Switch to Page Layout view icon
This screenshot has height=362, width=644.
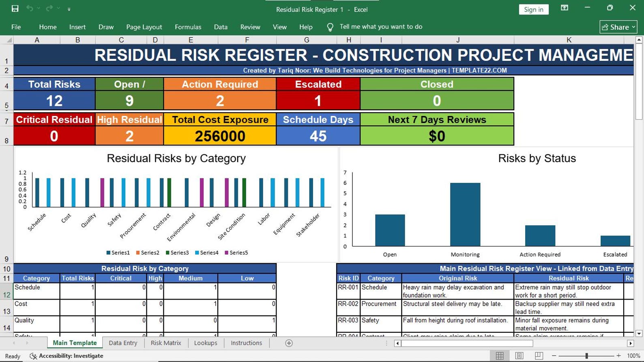[x=519, y=356]
